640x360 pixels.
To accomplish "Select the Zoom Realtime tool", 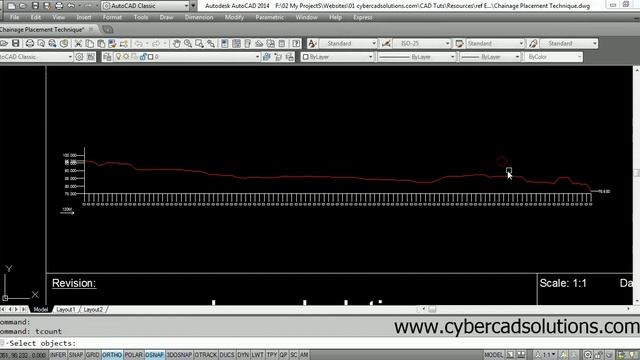I will (188, 43).
